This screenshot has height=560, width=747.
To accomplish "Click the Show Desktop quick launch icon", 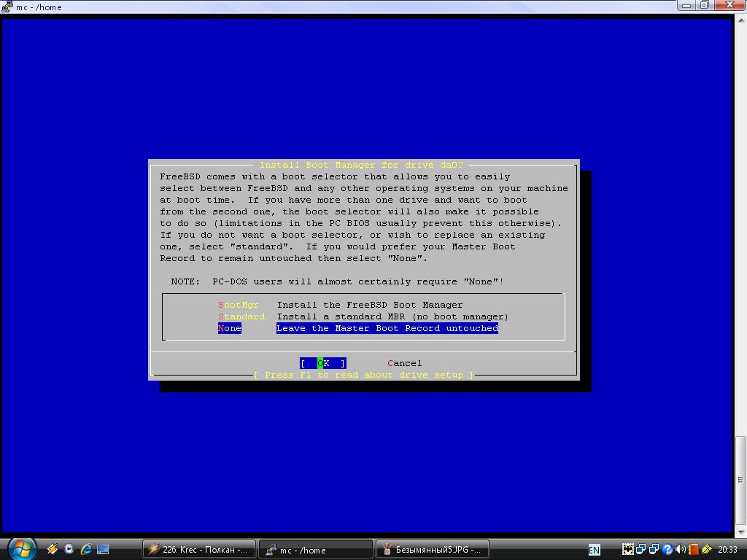I will [x=103, y=549].
